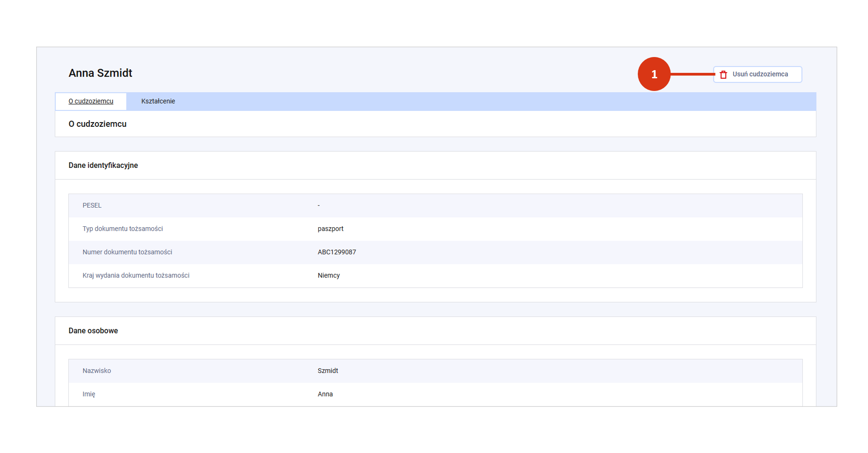Click the Nazwisko label

[x=96, y=371]
